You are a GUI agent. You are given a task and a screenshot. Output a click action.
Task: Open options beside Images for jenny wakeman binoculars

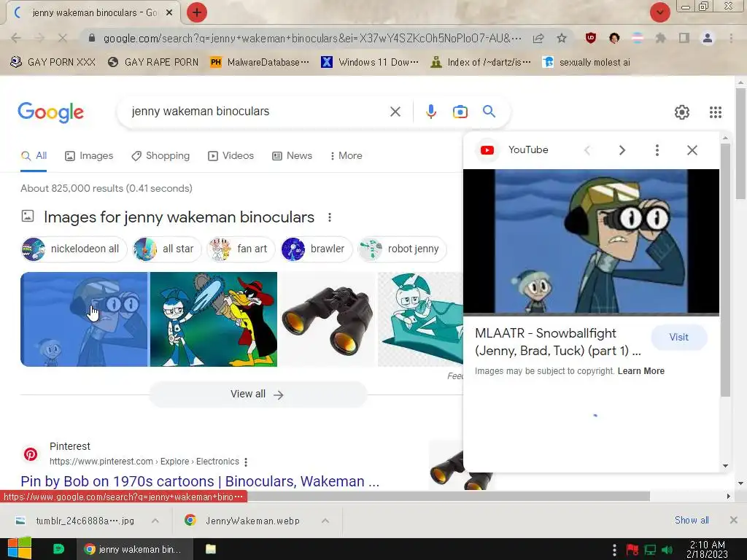click(x=330, y=217)
